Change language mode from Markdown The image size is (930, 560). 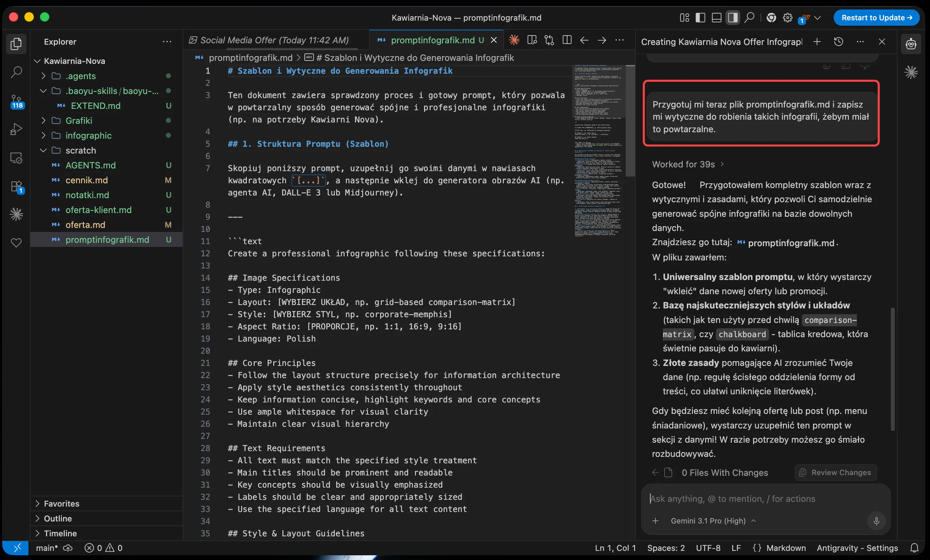click(x=786, y=548)
